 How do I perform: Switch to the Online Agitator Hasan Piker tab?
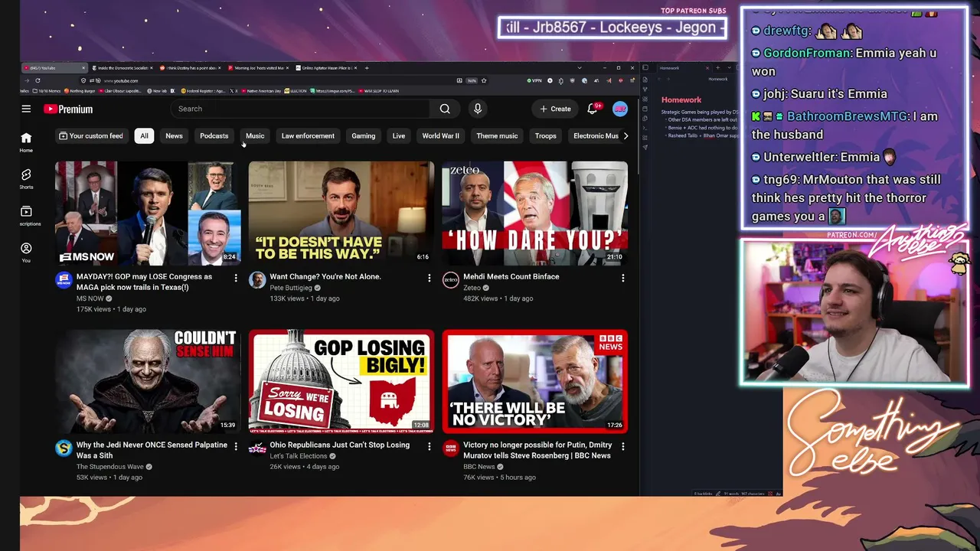coord(326,68)
